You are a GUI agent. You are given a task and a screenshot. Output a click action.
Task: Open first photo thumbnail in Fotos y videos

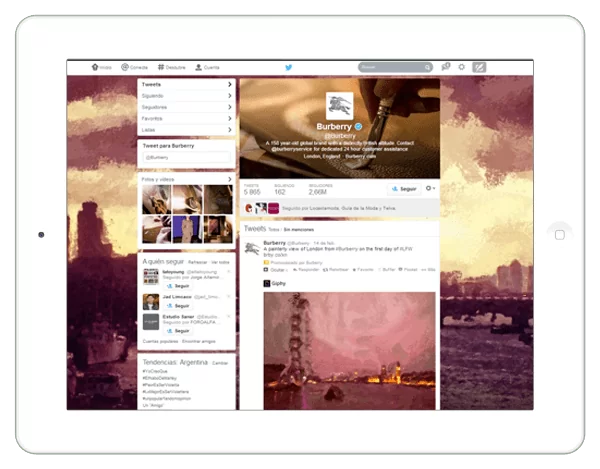coord(157,199)
